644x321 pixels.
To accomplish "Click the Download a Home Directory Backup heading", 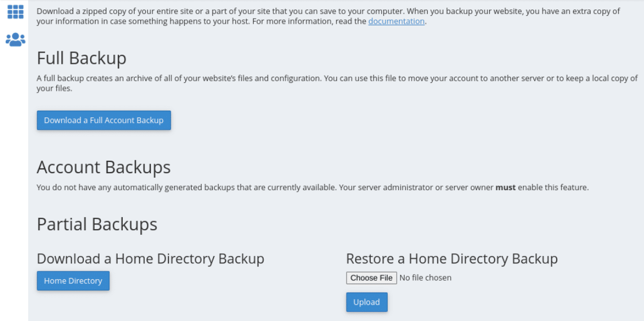I will point(150,259).
